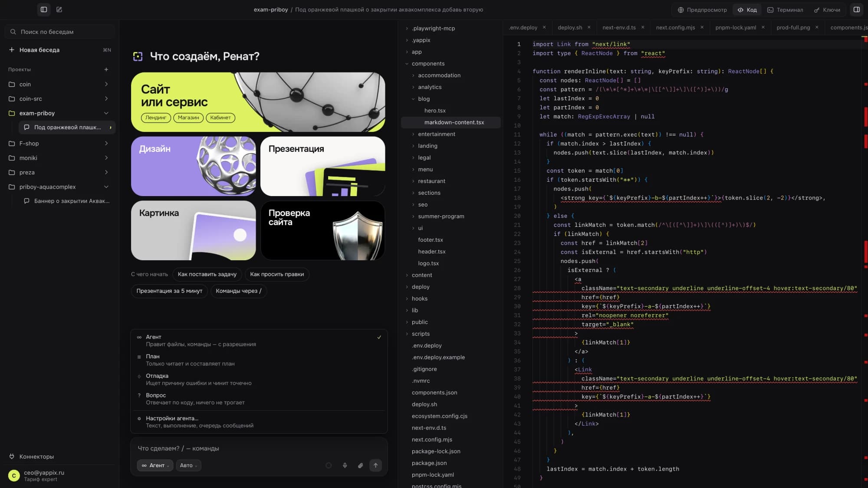Switch to the .env.deploy editor tab
This screenshot has width=868, height=488.
pos(523,27)
